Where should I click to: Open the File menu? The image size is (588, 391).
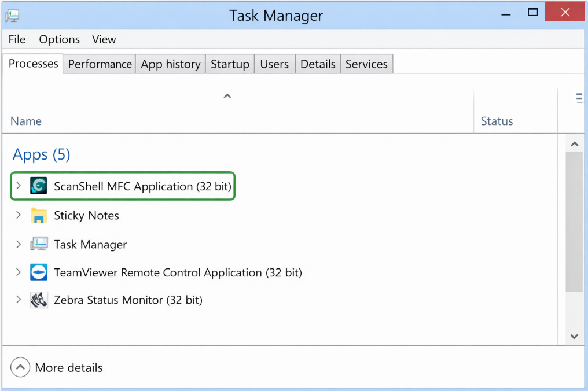(x=17, y=39)
